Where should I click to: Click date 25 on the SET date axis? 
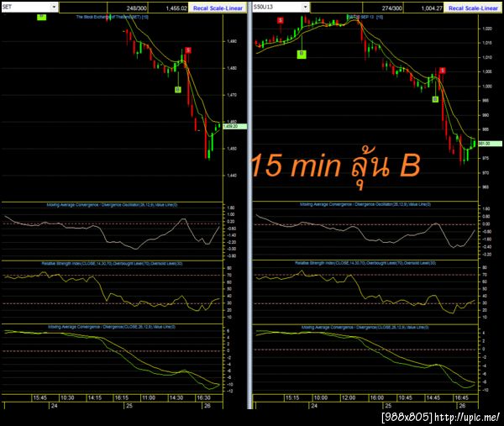[x=129, y=406]
